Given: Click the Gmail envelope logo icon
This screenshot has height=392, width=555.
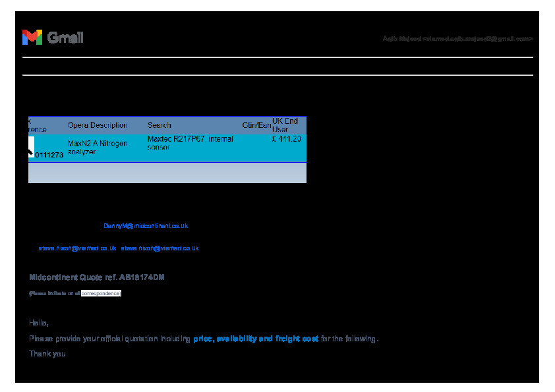Looking at the screenshot, I should [32, 38].
